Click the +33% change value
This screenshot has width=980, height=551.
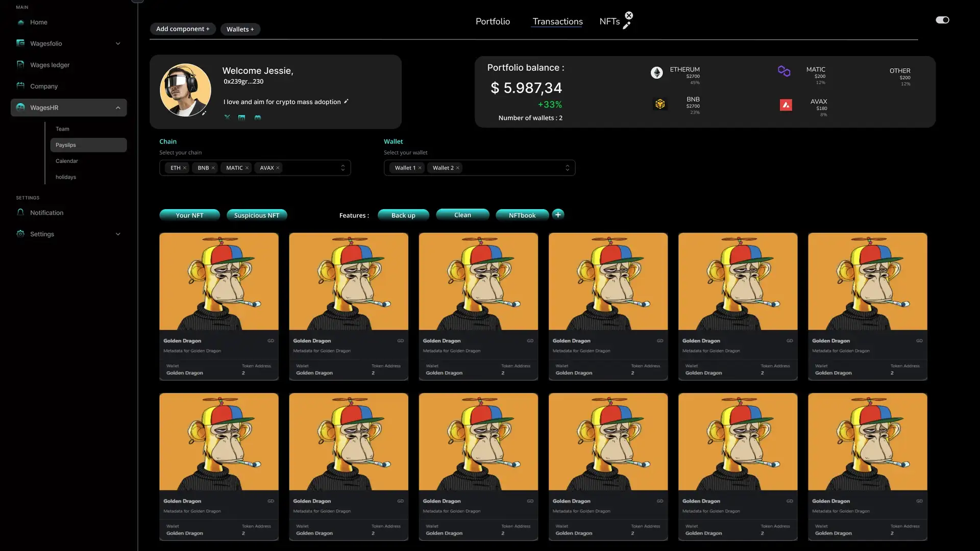550,105
